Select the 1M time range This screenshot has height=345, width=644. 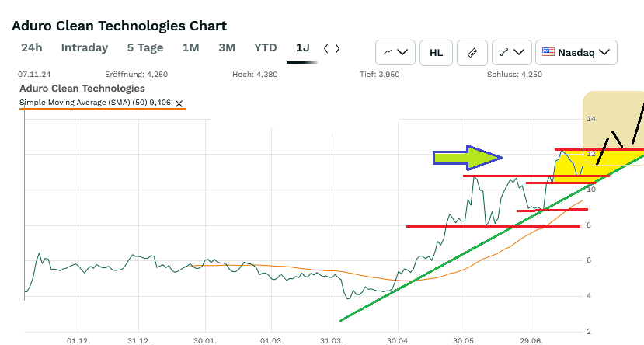[x=190, y=47]
